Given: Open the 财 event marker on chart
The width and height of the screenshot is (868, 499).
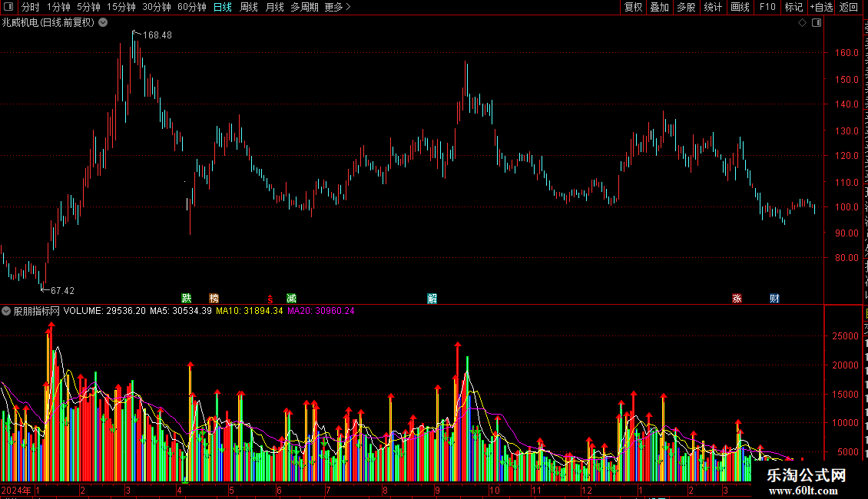Looking at the screenshot, I should 774,298.
